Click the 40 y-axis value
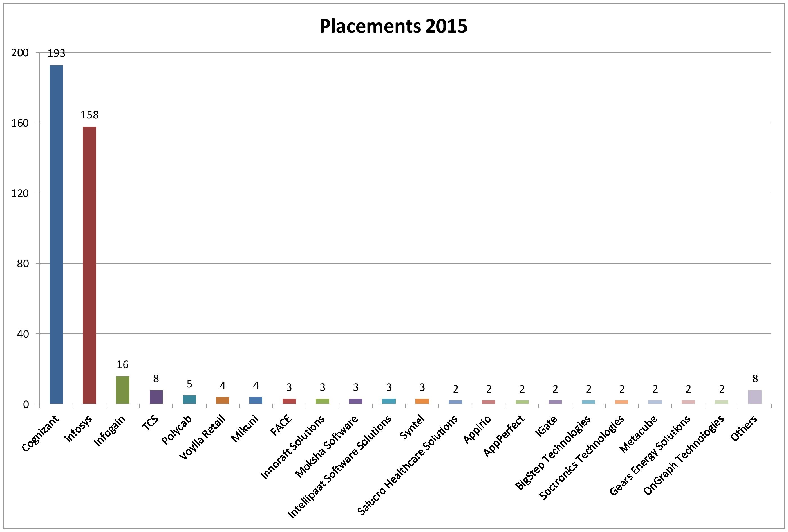Viewport: 788px width, 532px height. 23,334
